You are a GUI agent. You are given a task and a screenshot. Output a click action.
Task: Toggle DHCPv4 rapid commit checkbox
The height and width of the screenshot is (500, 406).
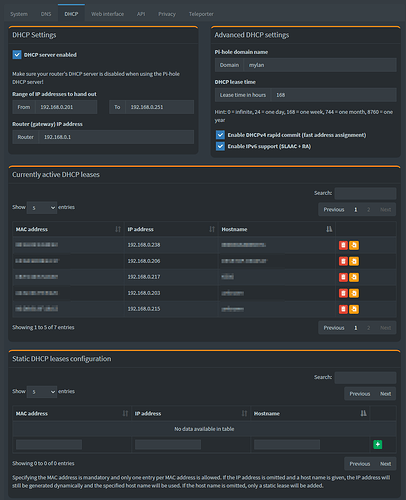coord(220,135)
